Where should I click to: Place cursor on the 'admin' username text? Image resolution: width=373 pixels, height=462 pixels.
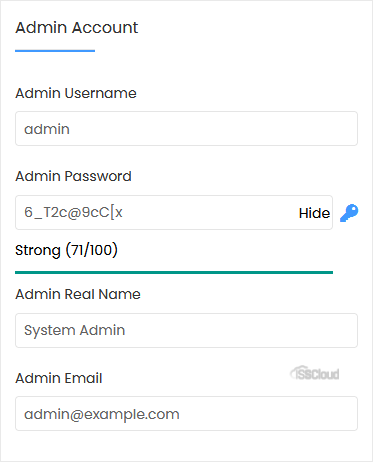click(47, 129)
